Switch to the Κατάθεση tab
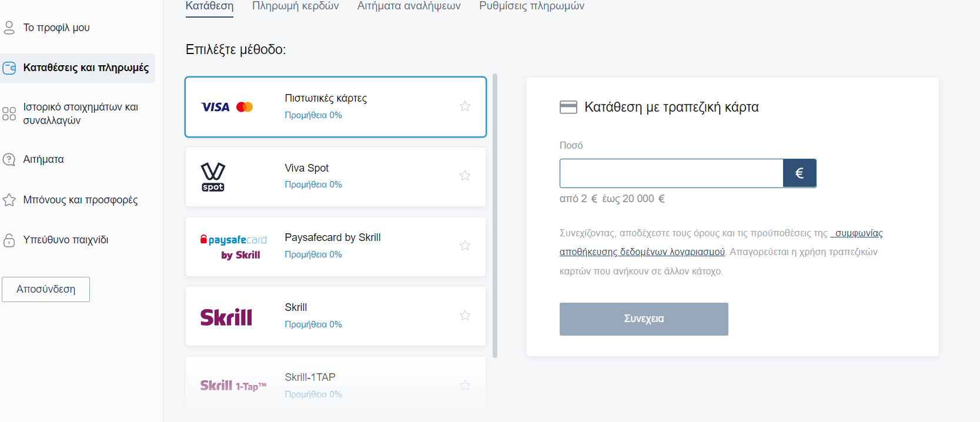The height and width of the screenshot is (422, 980). pyautogui.click(x=209, y=6)
